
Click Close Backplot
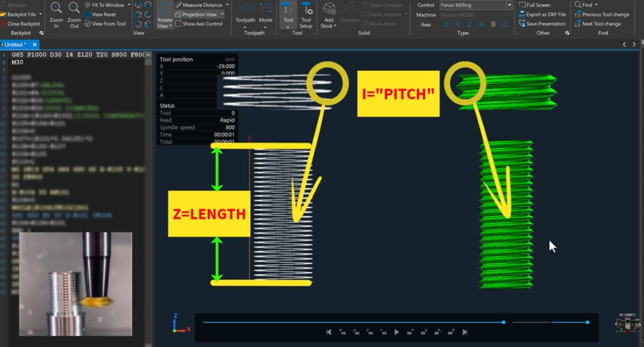click(x=21, y=24)
